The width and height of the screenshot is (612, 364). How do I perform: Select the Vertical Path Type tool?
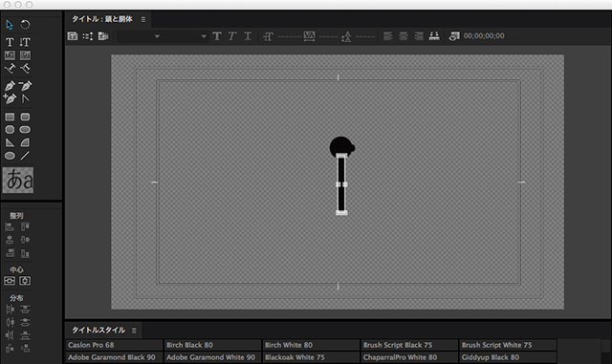(x=25, y=69)
